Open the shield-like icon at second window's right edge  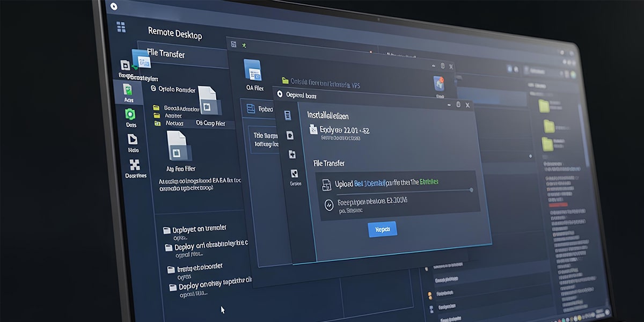click(440, 83)
